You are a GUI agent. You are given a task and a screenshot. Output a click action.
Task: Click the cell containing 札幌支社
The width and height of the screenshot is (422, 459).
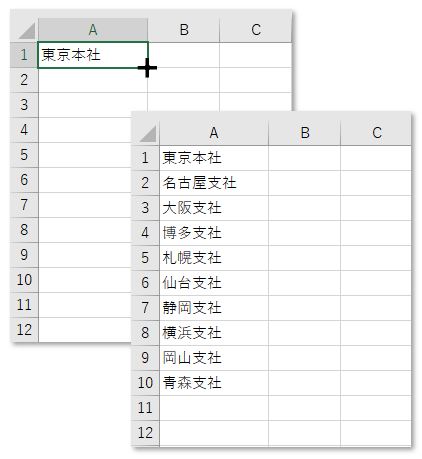coord(214,258)
